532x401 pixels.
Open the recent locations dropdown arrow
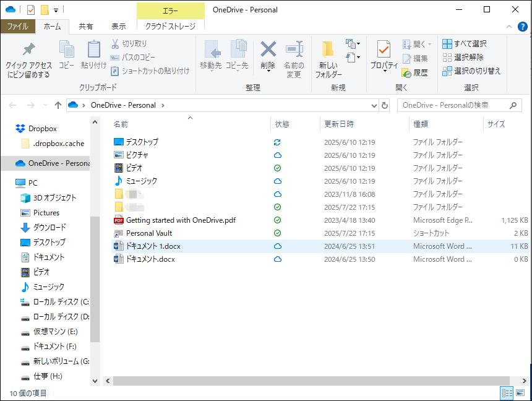coord(45,105)
